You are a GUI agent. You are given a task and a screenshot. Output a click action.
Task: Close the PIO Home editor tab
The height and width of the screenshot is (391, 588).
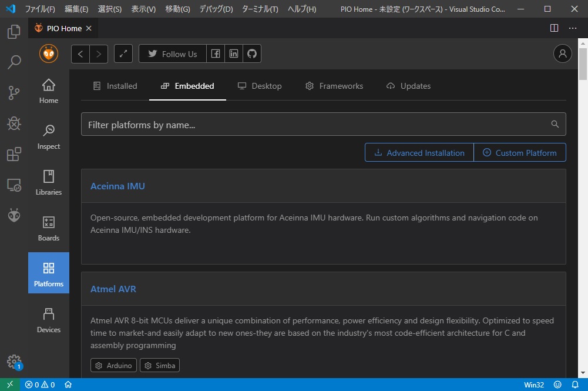tap(89, 28)
